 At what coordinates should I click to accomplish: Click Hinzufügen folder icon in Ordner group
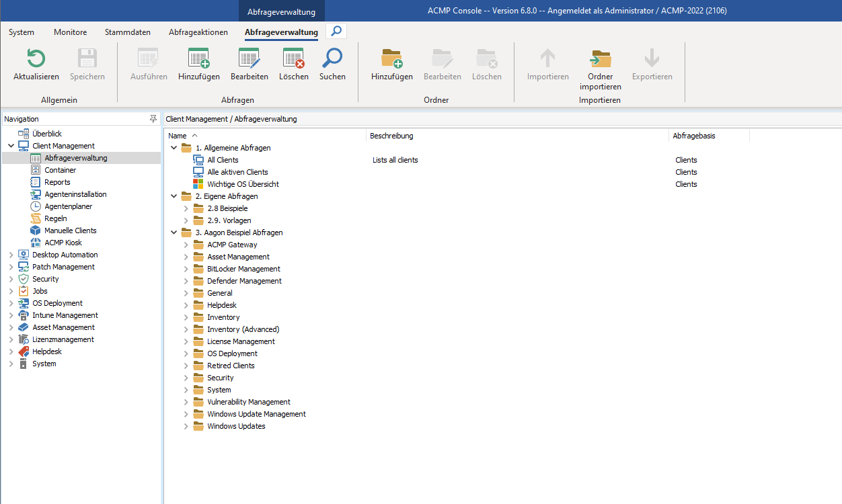(x=391, y=59)
